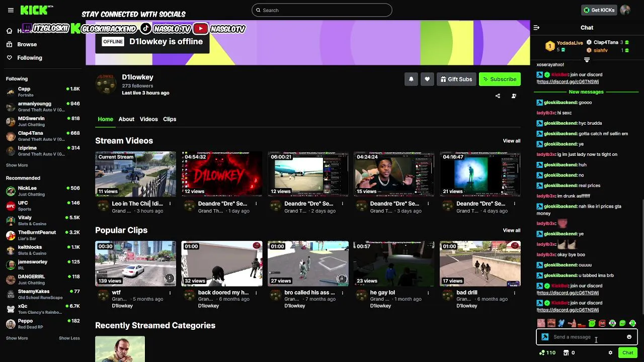Open the GTA V recently streamed category thumbnail
644x362 pixels.
pos(120,349)
